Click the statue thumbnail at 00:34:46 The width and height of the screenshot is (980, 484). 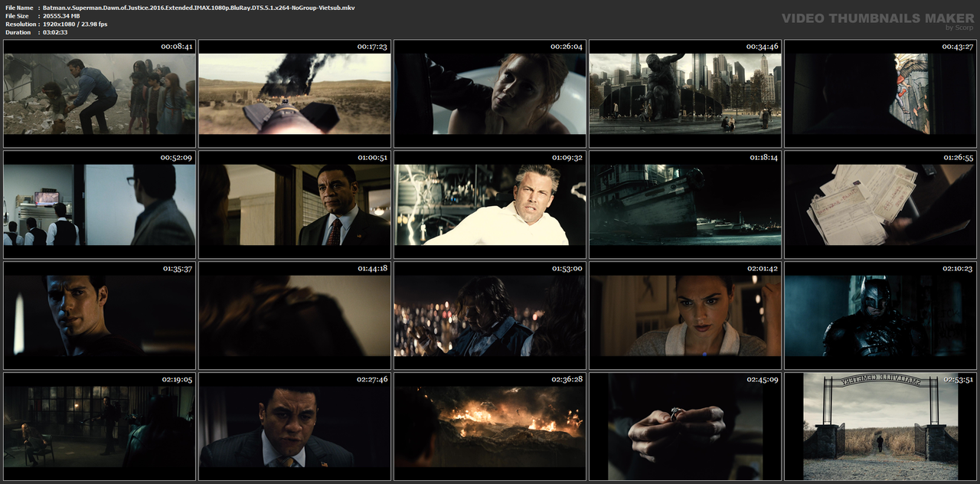pyautogui.click(x=685, y=93)
